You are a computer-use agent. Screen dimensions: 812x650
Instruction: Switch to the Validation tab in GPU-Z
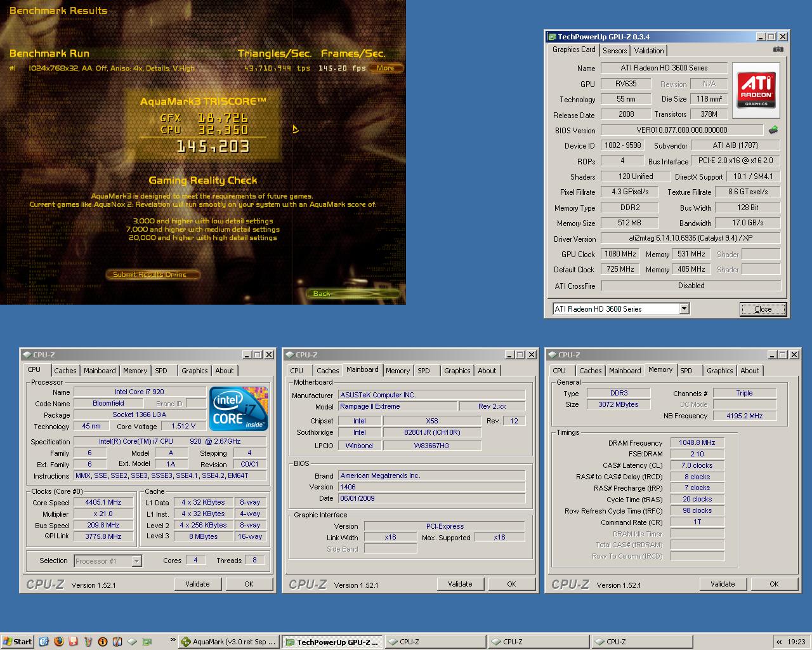point(649,51)
